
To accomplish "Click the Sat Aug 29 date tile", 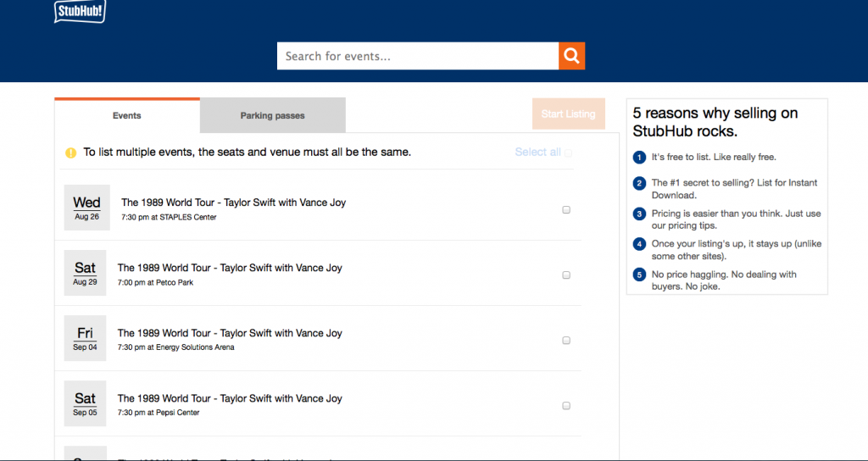I will [86, 273].
